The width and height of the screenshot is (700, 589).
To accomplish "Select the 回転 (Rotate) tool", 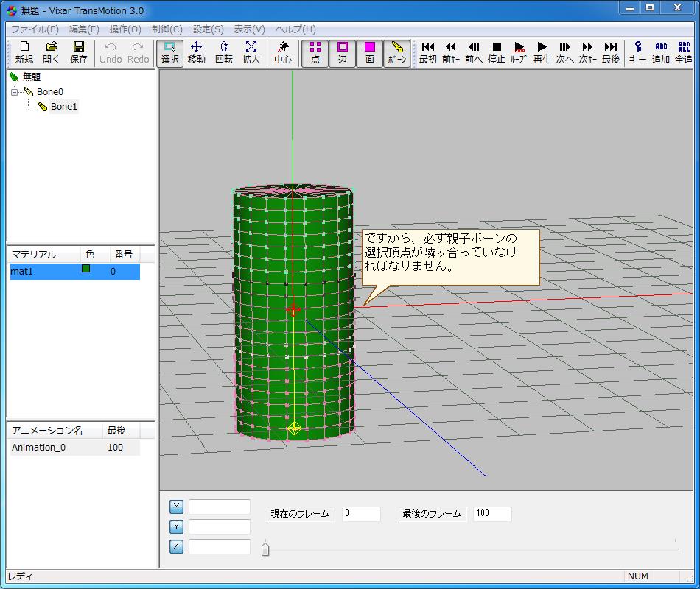I will click(x=223, y=52).
